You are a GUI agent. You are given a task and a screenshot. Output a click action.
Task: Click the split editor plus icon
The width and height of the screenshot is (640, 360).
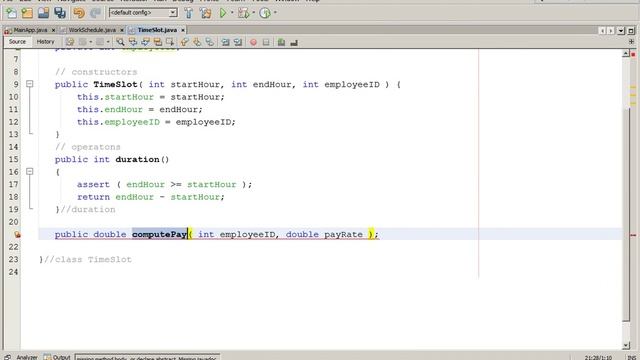click(x=631, y=42)
